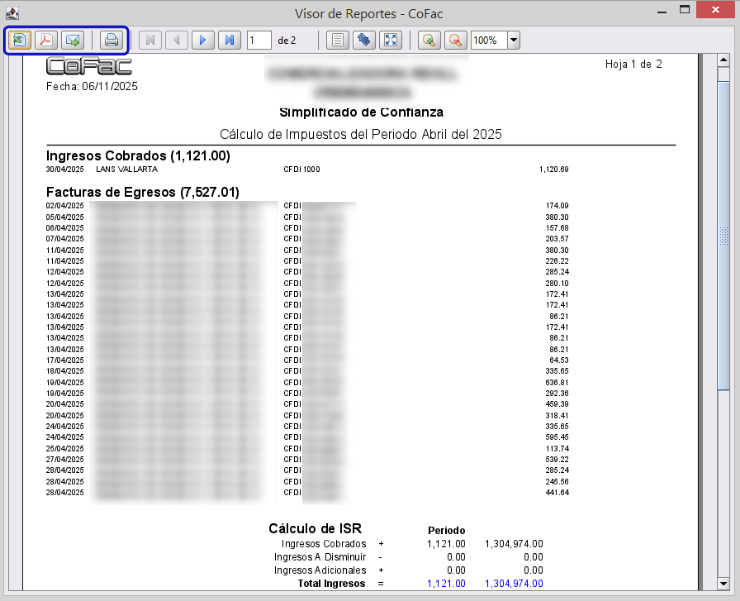Click the expense amount 441.64

[x=557, y=492]
